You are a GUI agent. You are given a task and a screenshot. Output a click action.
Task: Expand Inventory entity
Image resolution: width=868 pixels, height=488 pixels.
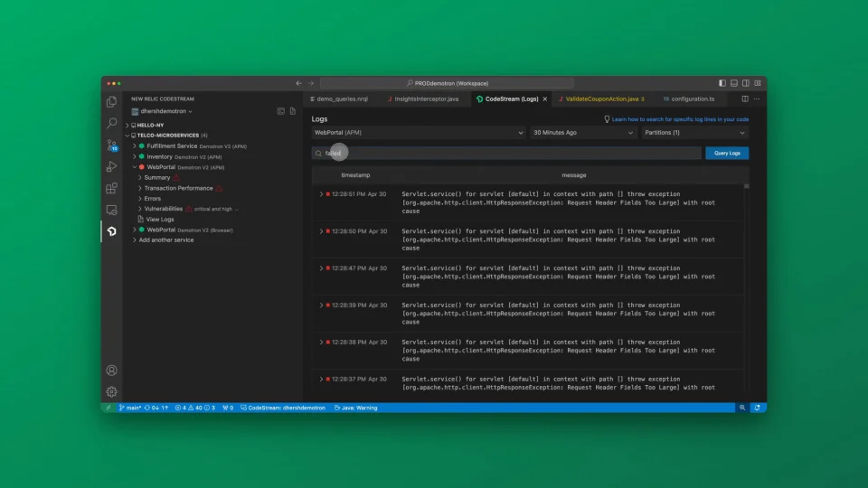tap(135, 156)
